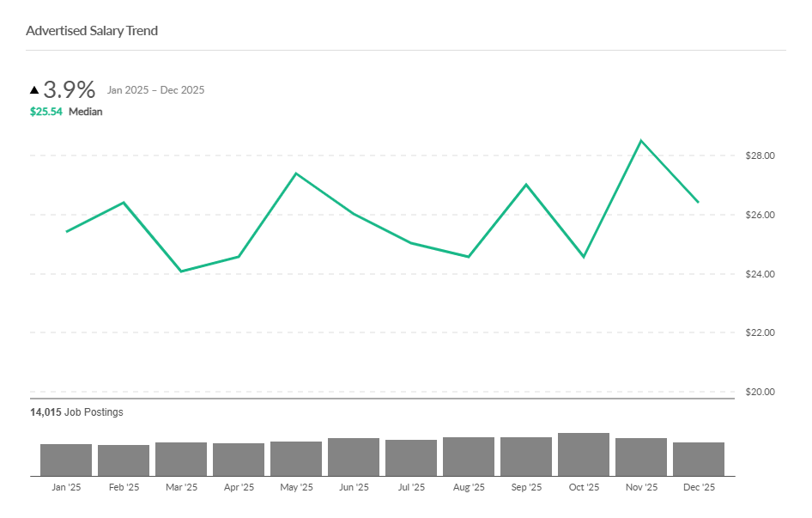Click the November salary peak on line
The image size is (812, 518).
(641, 141)
